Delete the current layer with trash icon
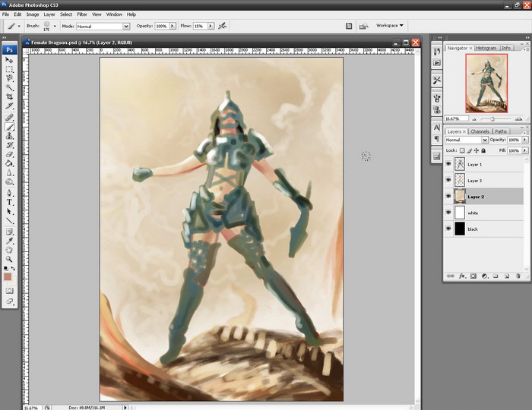Screen dimensions: 532x410 click(x=518, y=276)
